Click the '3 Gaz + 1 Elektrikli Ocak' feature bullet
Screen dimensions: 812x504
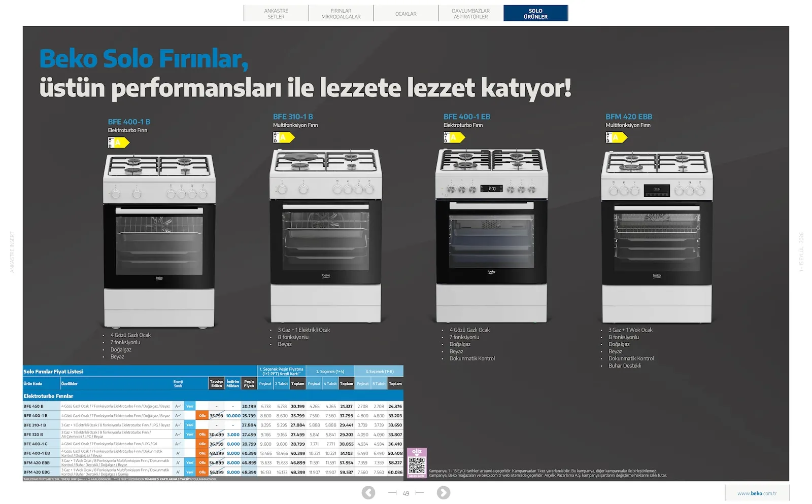[x=304, y=330]
